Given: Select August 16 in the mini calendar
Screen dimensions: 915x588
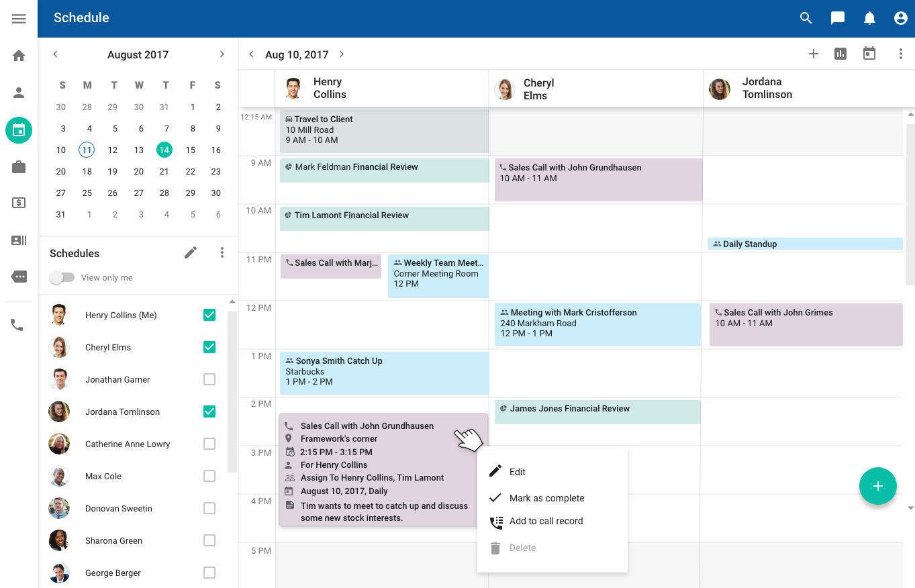Looking at the screenshot, I should [x=216, y=150].
